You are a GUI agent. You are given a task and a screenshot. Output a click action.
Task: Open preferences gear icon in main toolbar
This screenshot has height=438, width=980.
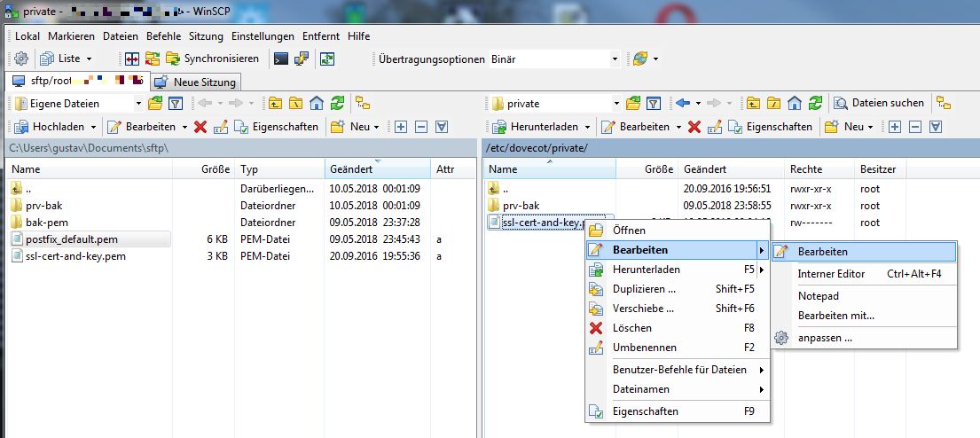click(x=21, y=59)
